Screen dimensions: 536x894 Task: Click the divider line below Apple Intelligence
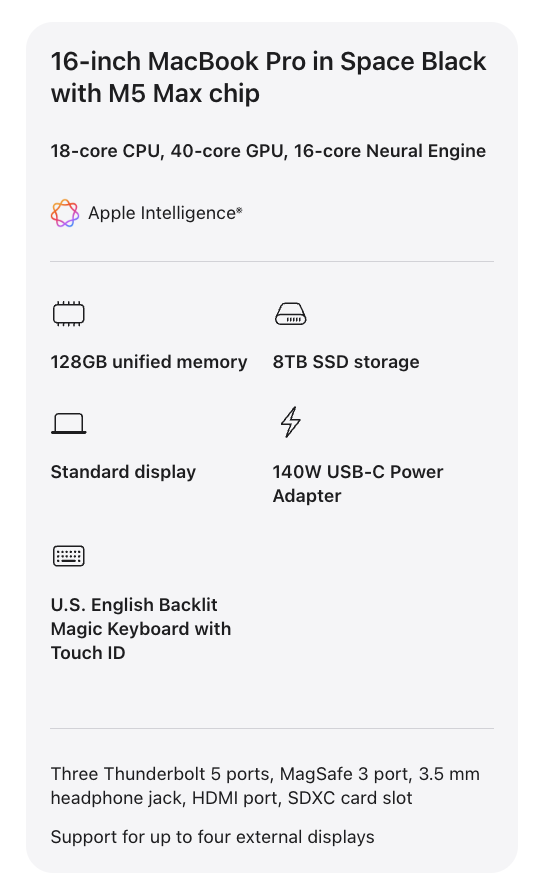[x=272, y=262]
